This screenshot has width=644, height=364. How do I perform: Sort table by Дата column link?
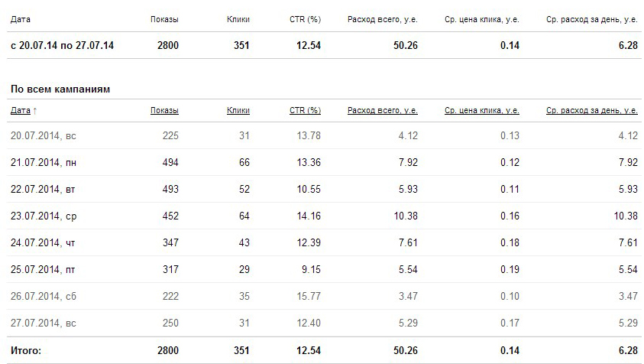[x=21, y=110]
